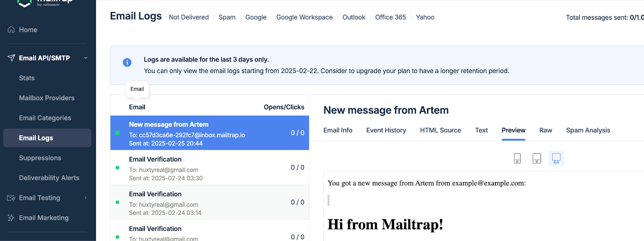
Task: Filter logs by Not Delivered
Action: point(189,17)
